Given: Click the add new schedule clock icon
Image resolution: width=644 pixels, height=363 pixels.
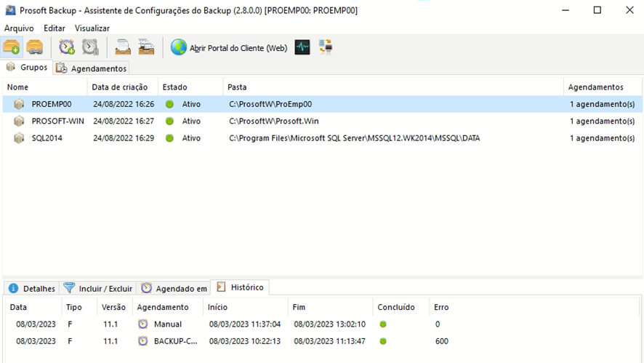Looking at the screenshot, I should pyautogui.click(x=67, y=47).
